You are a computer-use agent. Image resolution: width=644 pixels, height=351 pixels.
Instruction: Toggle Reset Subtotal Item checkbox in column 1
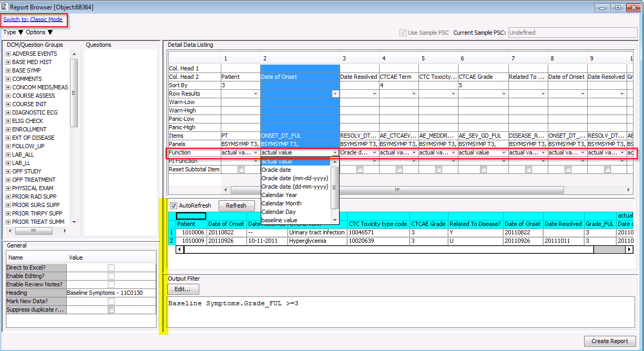click(241, 170)
